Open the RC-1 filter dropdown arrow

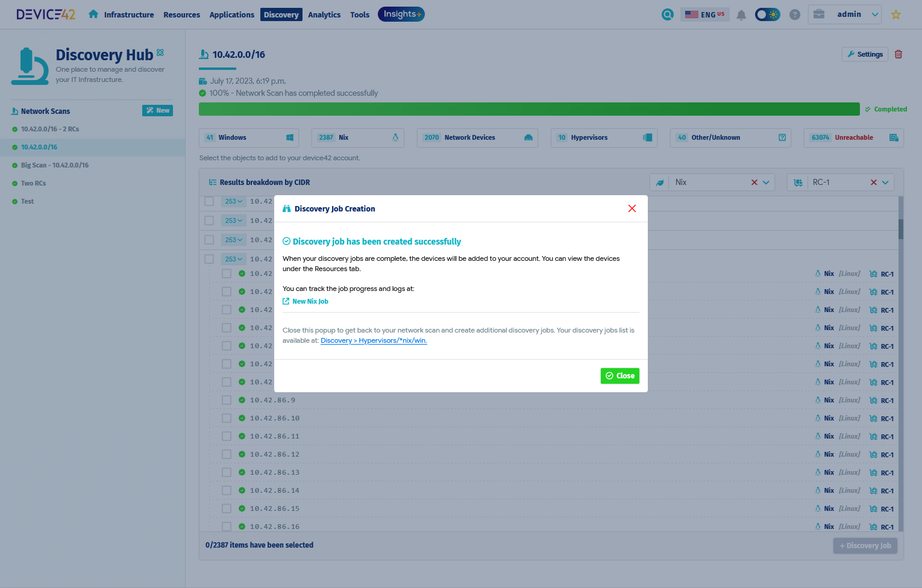click(886, 183)
